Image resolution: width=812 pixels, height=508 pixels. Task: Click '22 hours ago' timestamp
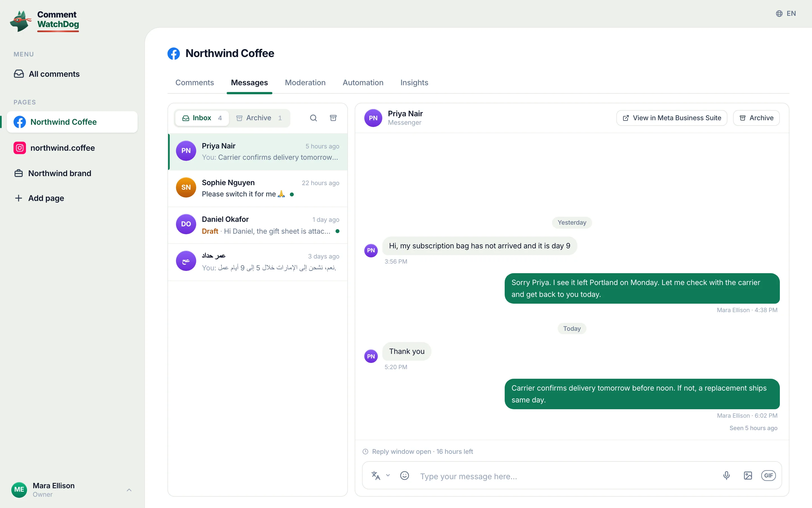[321, 183]
